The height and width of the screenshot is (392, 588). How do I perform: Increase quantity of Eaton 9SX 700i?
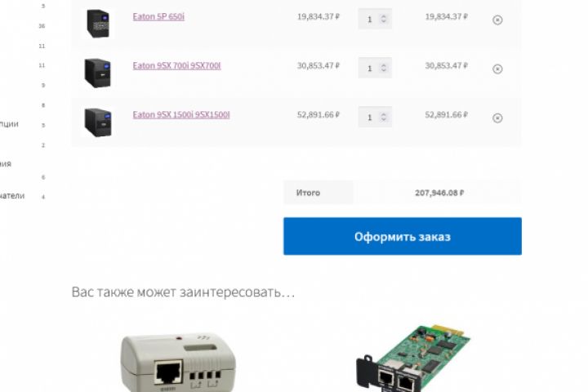click(x=383, y=65)
